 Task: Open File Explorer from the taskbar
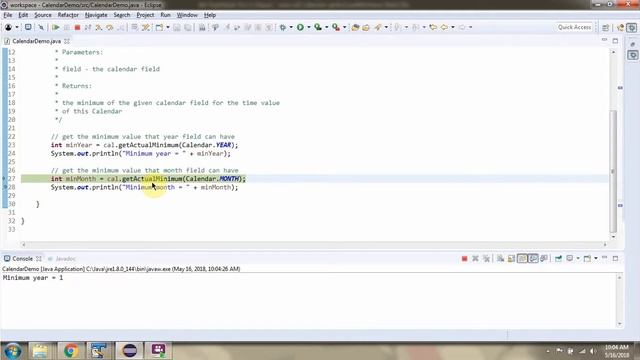(40, 351)
